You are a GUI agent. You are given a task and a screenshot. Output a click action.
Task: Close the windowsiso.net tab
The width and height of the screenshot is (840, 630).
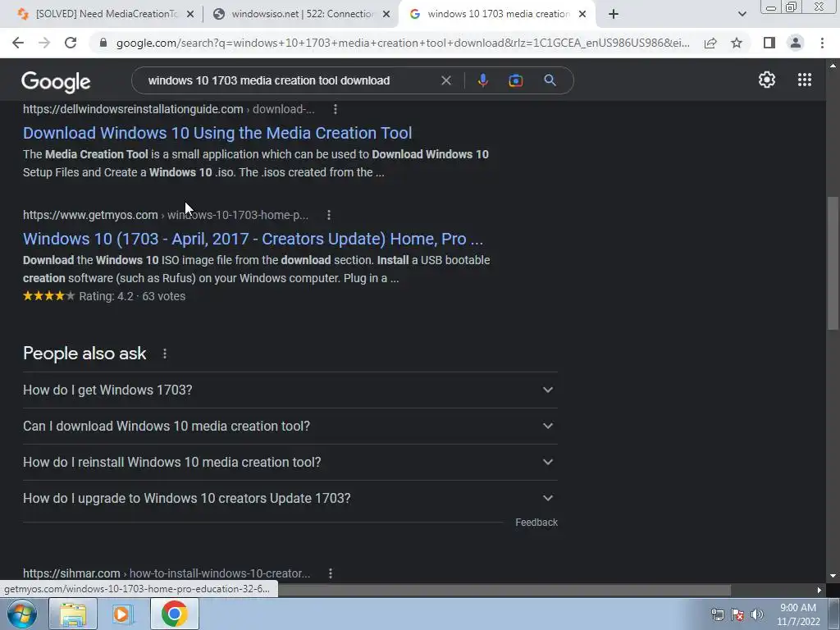point(386,14)
